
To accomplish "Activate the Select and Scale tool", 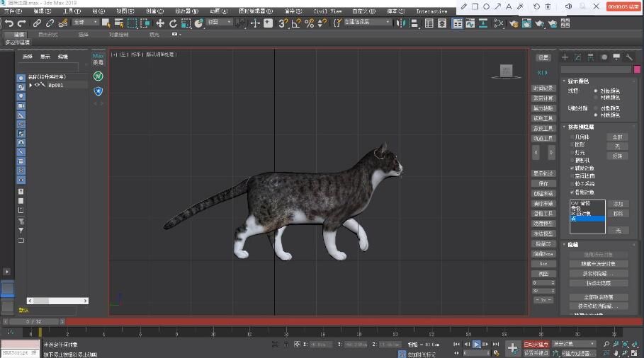I will [186, 23].
